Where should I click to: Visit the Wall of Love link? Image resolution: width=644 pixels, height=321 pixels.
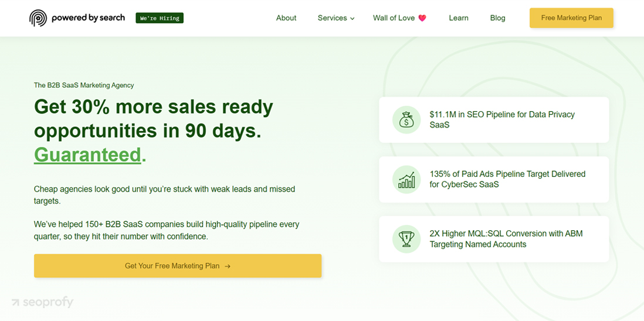click(394, 18)
